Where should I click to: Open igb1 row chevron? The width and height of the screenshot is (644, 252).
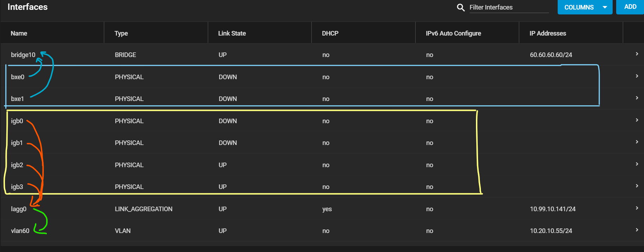pyautogui.click(x=637, y=142)
